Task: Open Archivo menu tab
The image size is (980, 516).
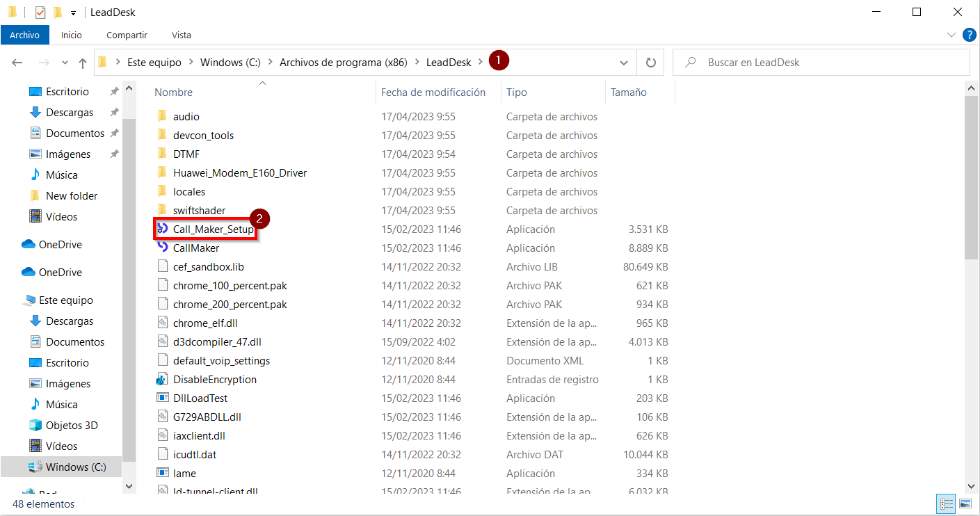Action: coord(24,35)
